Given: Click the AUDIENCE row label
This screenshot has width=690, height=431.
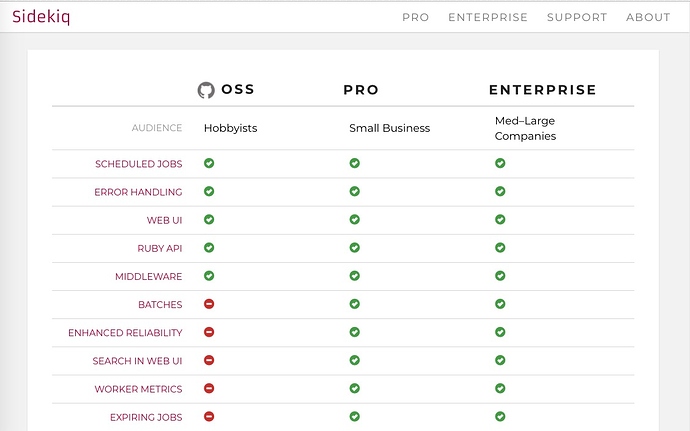Looking at the screenshot, I should (157, 128).
